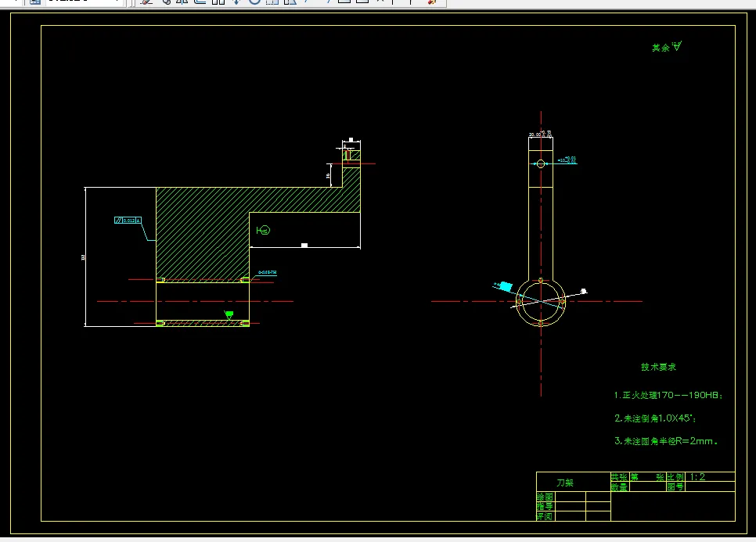Click the 1:2 scale value
The width and height of the screenshot is (756, 542).
[x=697, y=477]
